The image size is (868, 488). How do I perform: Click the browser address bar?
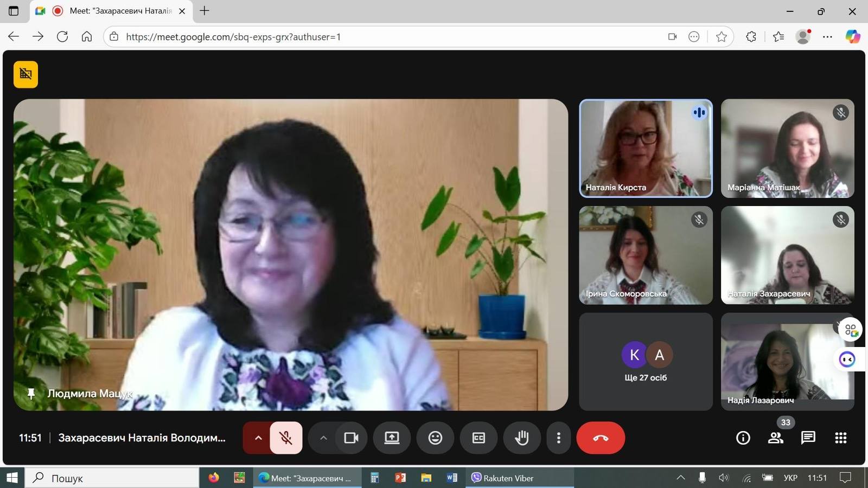[x=380, y=37]
